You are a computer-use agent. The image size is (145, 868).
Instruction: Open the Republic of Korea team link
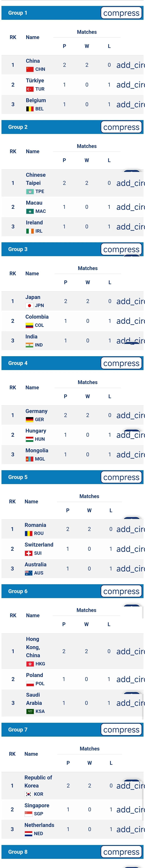pos(38,781)
